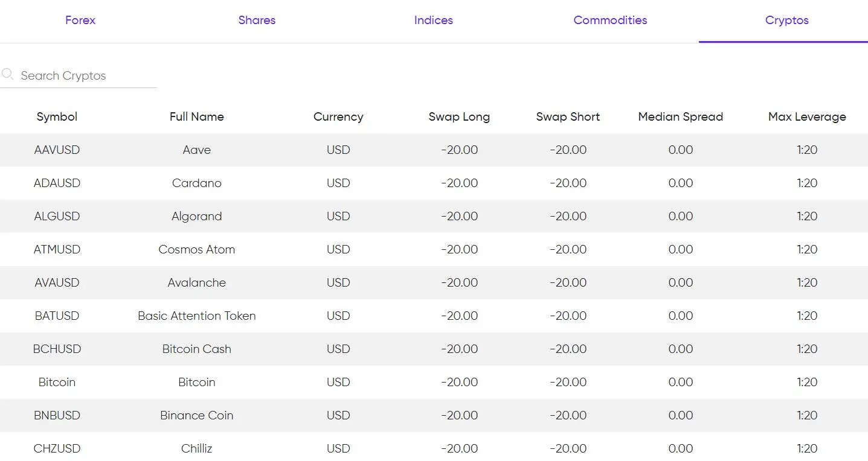Select the ADAUSD symbol cell
Screen dimensions: 868x461
click(x=57, y=183)
